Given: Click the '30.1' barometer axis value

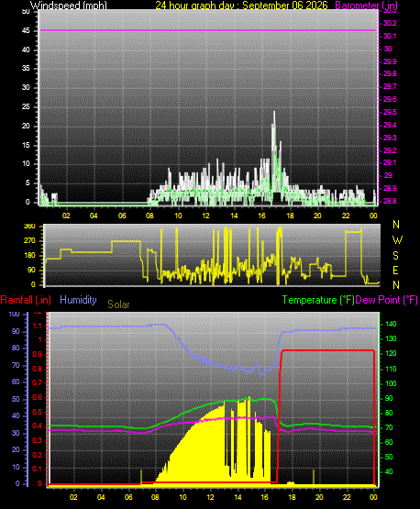Looking at the screenshot, I should (x=390, y=36).
